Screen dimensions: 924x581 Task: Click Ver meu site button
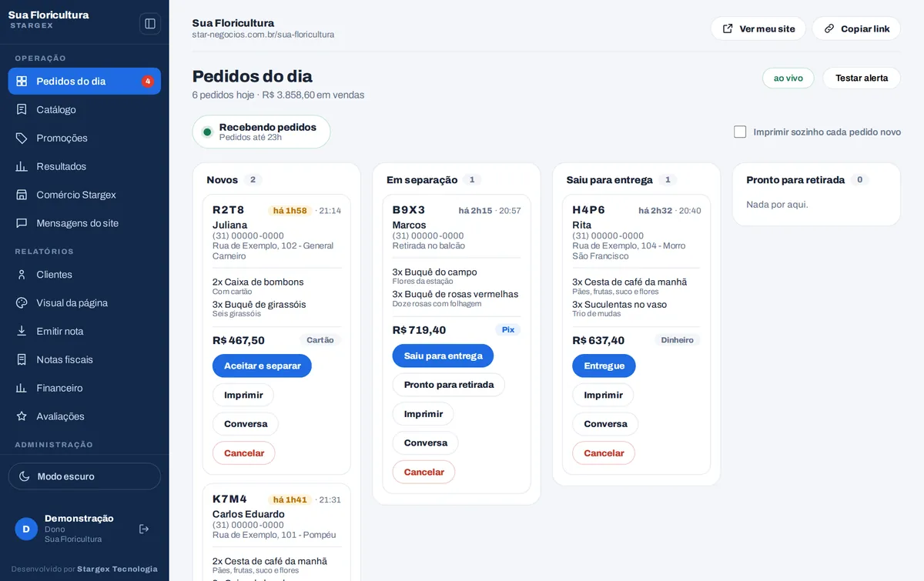coord(758,28)
